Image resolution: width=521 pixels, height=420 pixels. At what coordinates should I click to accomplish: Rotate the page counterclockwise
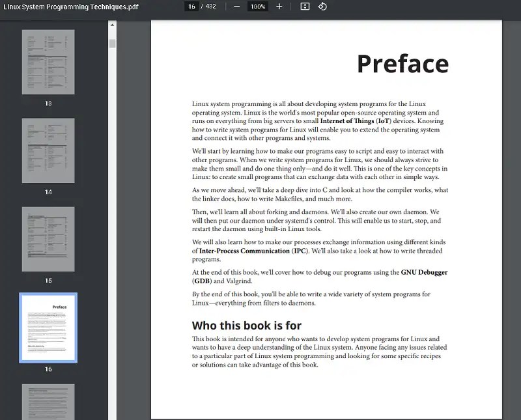pyautogui.click(x=323, y=7)
